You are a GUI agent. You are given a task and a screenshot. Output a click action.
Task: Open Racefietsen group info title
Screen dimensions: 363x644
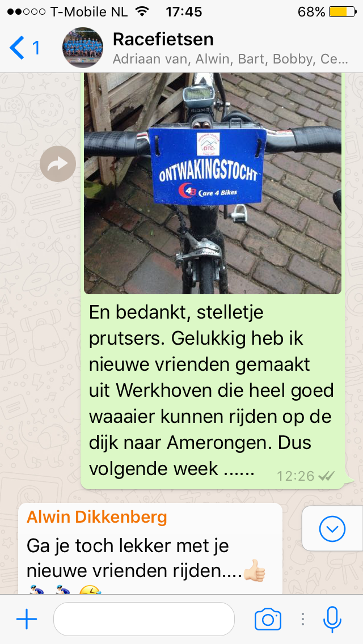pos(163,40)
